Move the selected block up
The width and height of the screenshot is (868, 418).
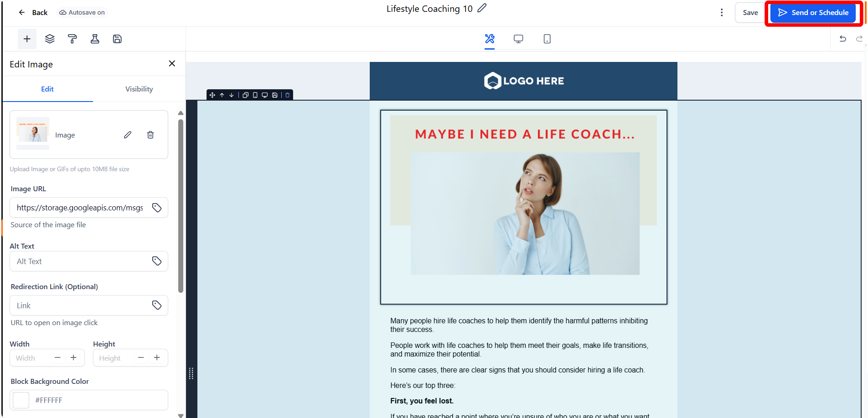(222, 95)
